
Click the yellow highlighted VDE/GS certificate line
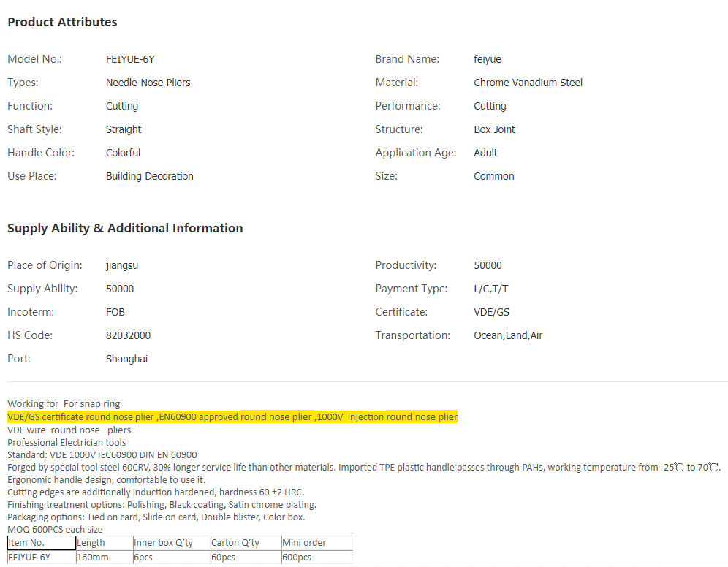click(232, 417)
